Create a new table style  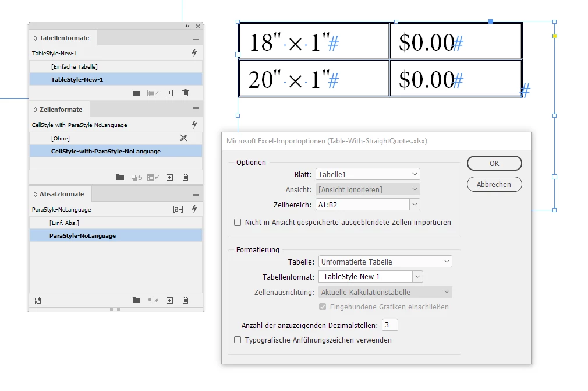point(169,93)
